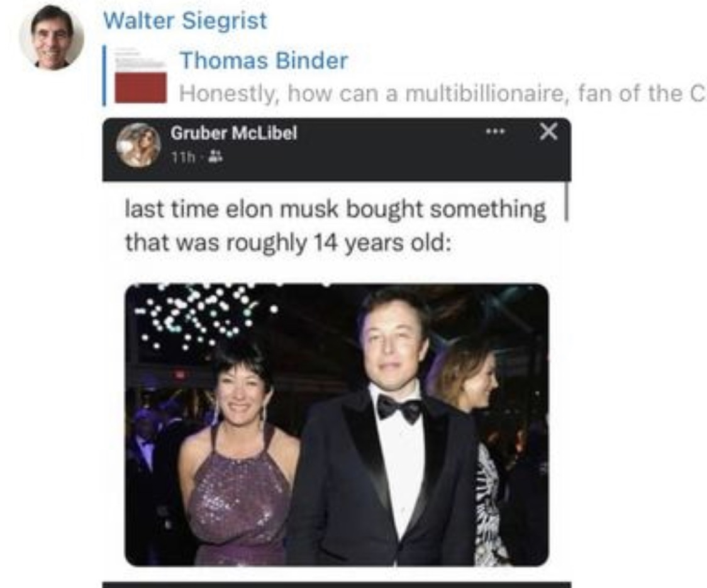Jump to quoted message starting "Honestly, how can"

coord(442,94)
